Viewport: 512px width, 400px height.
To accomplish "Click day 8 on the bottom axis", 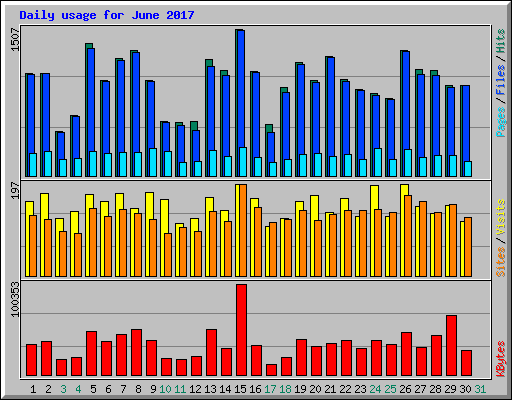I will click(138, 389).
